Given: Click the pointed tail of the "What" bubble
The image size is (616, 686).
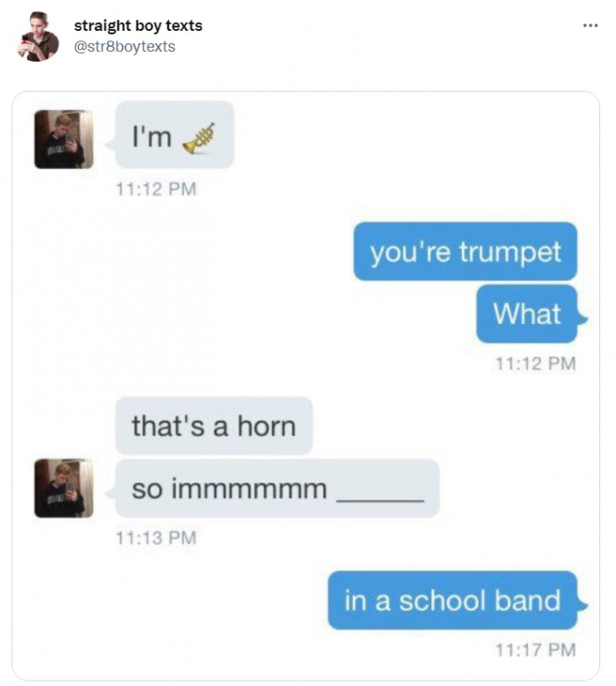Looking at the screenshot, I should tap(583, 318).
